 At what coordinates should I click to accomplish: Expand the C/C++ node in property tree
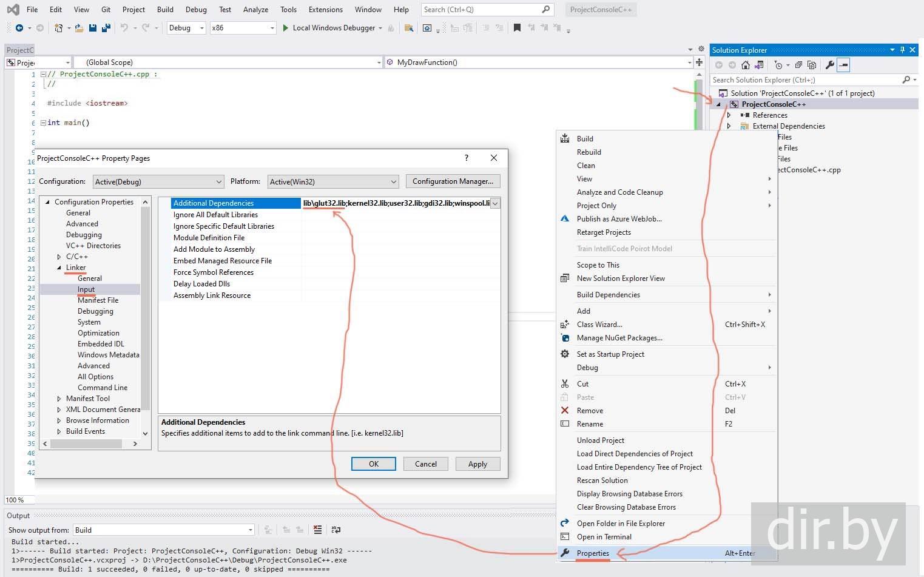pos(59,257)
